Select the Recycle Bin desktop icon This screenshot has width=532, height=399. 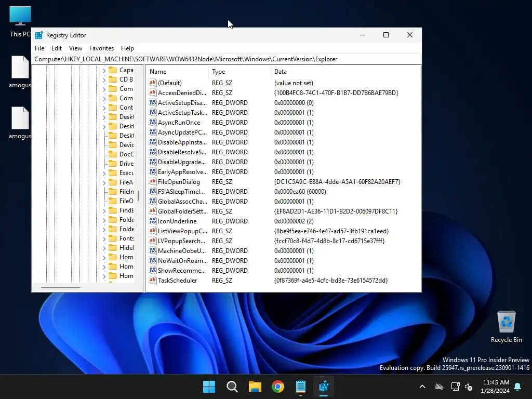point(506,327)
